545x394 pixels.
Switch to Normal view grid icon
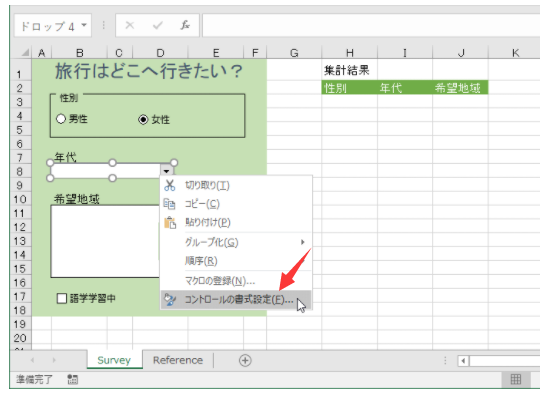[516, 379]
